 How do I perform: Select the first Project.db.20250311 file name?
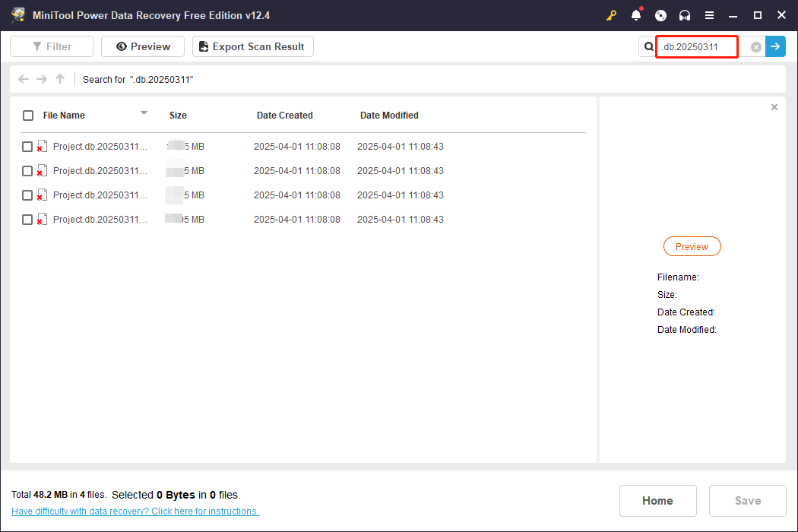[x=100, y=147]
